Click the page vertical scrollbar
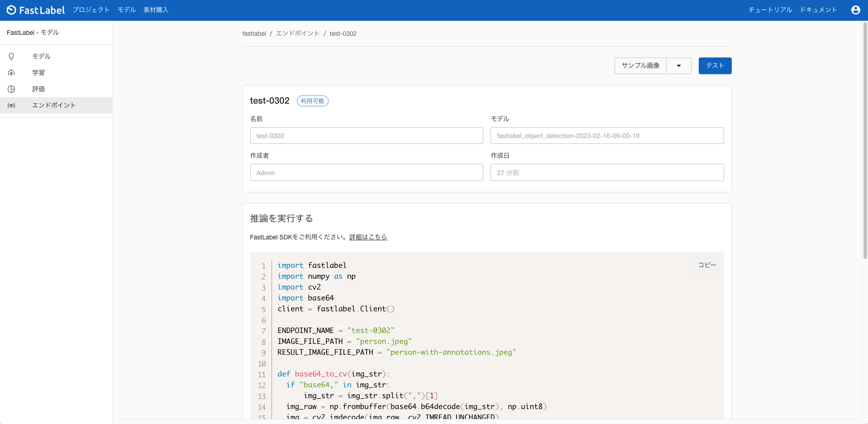The height and width of the screenshot is (424, 868). point(865,140)
